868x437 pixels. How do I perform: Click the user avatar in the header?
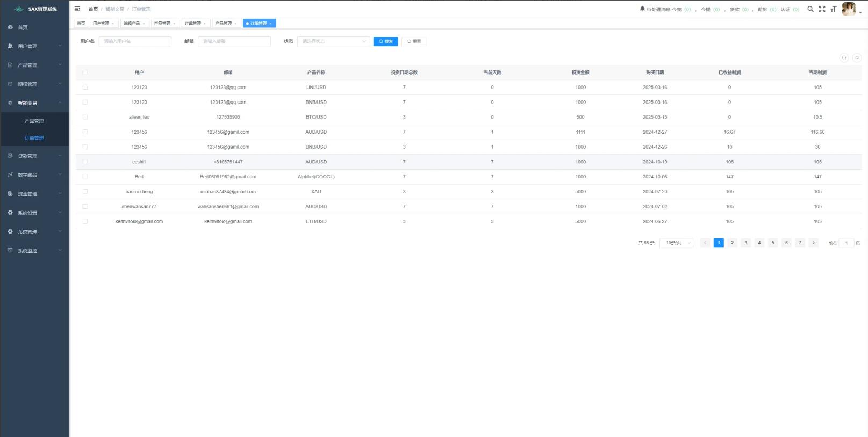pos(849,9)
